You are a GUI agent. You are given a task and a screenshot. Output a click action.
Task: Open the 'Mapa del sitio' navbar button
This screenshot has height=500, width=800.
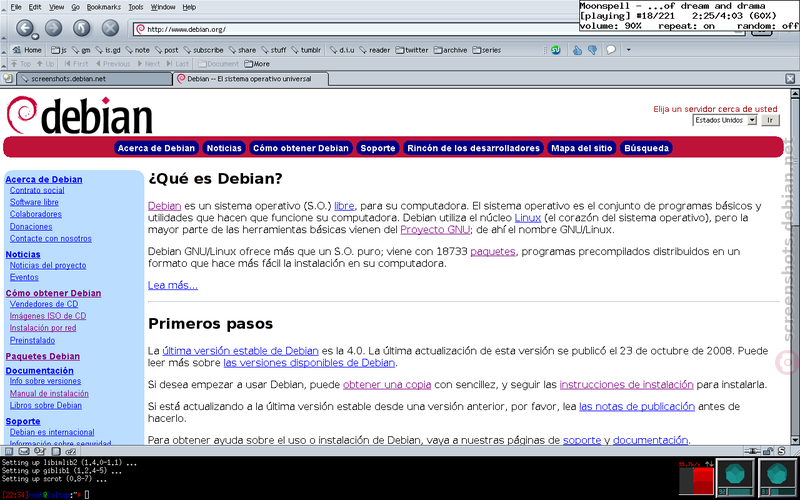pyautogui.click(x=582, y=148)
